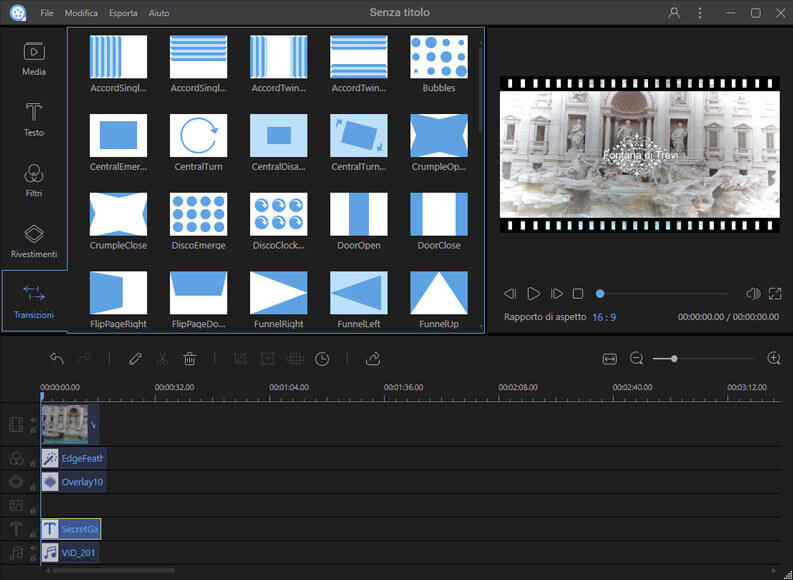
Task: Open the Esporta menu
Action: 123,13
